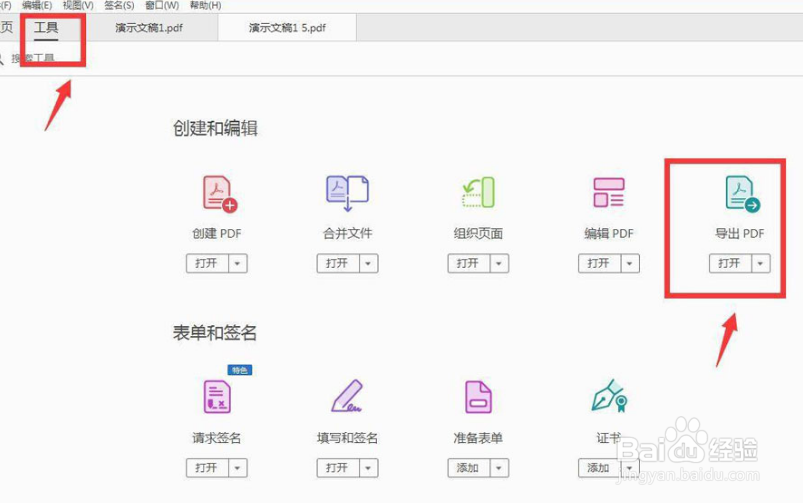The image size is (803, 503).
Task: Switch to the 演示文稿1 5.pdf tab
Action: pos(287,28)
